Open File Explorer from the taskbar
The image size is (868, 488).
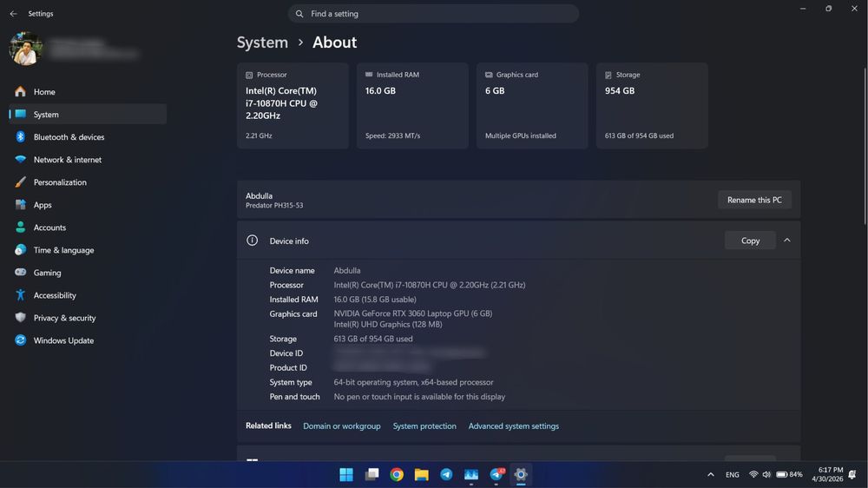[421, 475]
